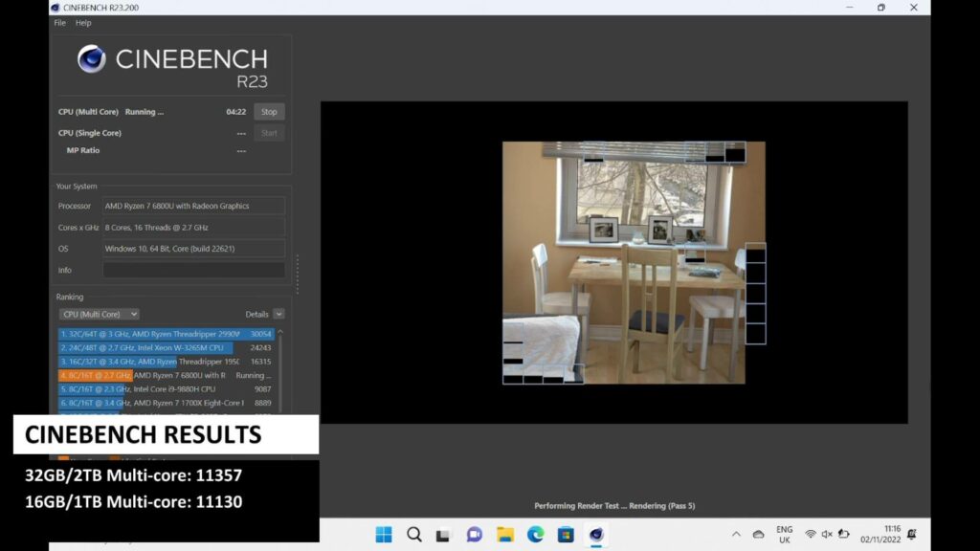Open the notifications bell icon
The height and width of the screenshot is (551, 980).
coord(912,534)
